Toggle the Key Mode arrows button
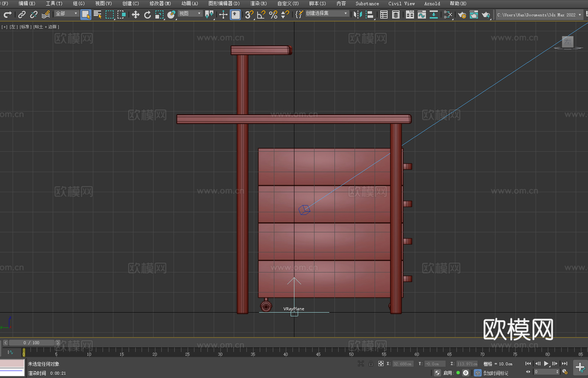Viewport: 588px width, 378px height. (528, 372)
